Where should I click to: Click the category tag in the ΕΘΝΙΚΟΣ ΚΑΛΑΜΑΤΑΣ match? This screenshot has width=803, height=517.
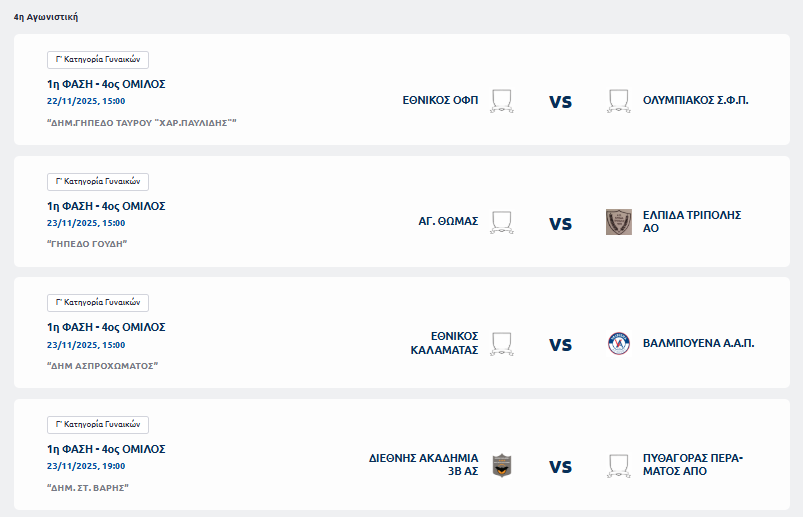(98, 302)
